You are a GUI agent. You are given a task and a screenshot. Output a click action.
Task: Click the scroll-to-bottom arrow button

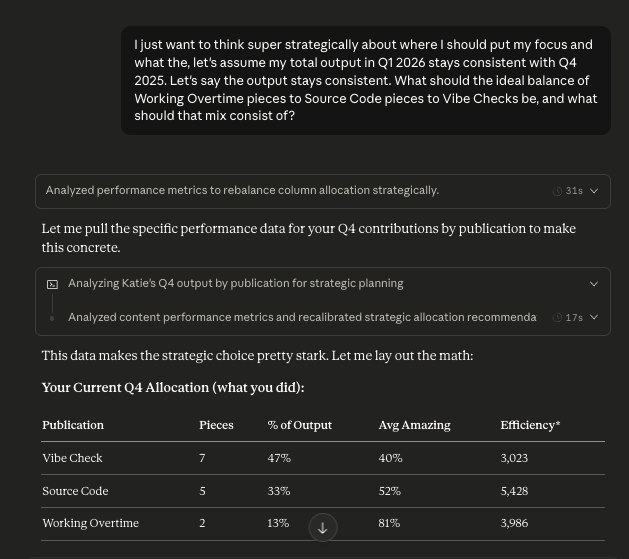322,527
